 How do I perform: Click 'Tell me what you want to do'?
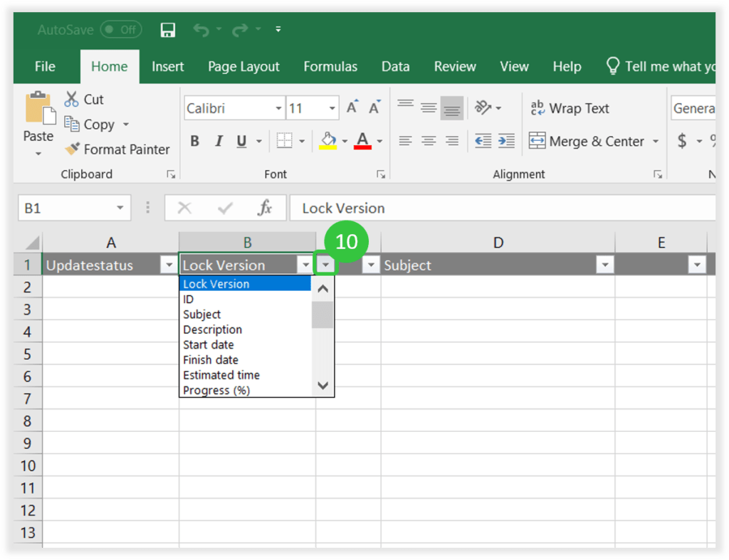(x=661, y=66)
